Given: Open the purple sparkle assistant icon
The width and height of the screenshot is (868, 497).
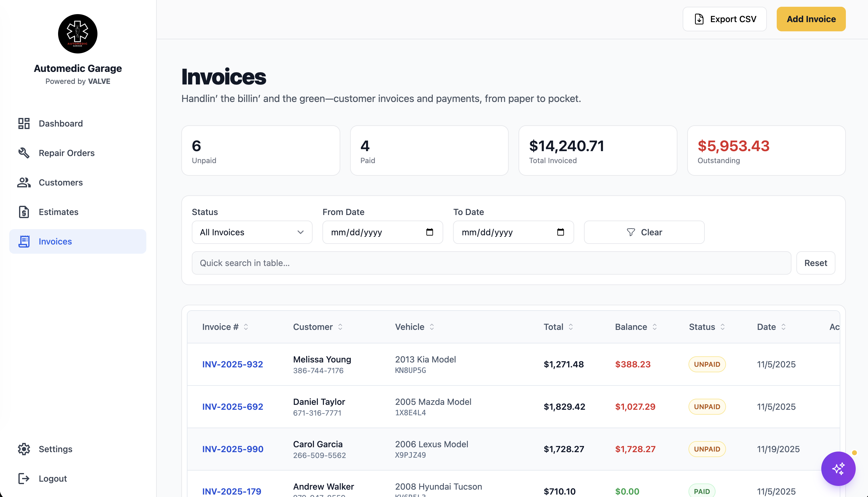Looking at the screenshot, I should [838, 469].
